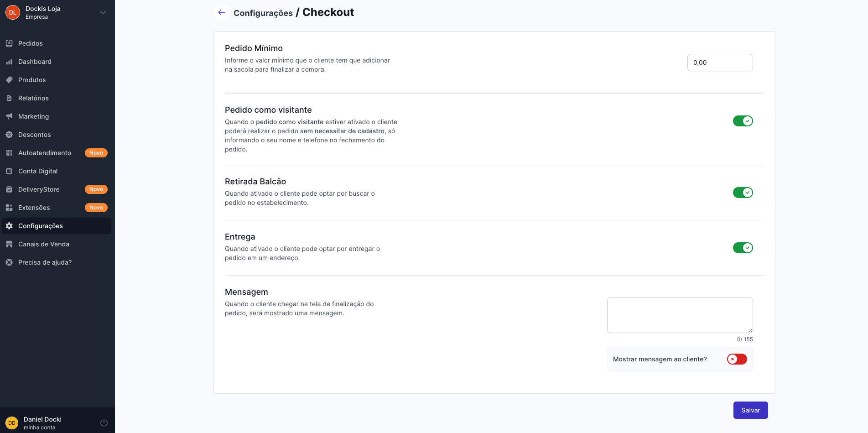868x433 pixels.
Task: Click the Configurações gear icon
Action: click(9, 226)
